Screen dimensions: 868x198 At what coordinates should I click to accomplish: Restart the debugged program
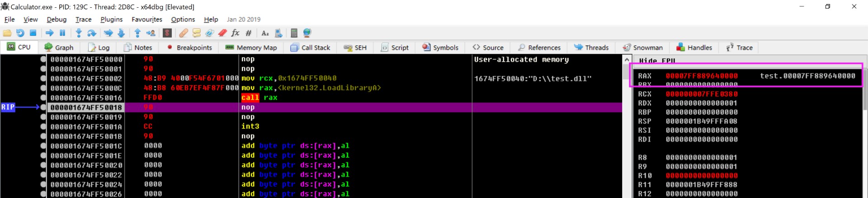point(20,33)
